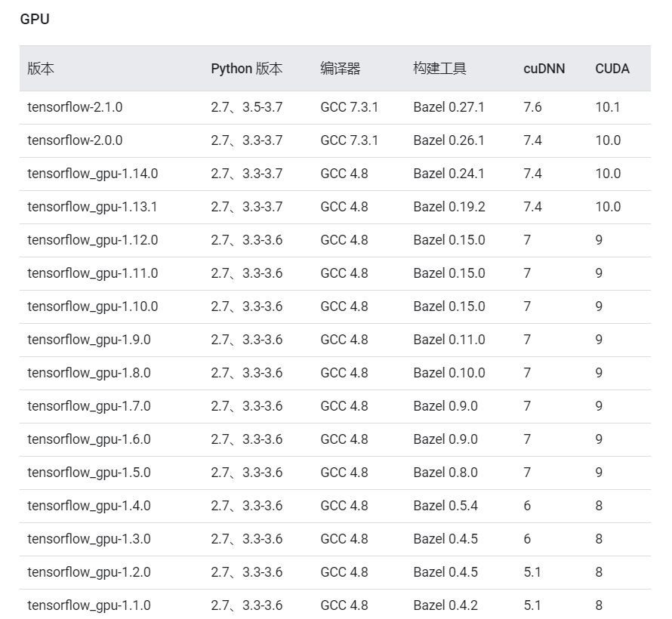Click the tensorflow_gpu-1.12.0 cell
Image resolution: width=672 pixels, height=619 pixels.
point(93,240)
